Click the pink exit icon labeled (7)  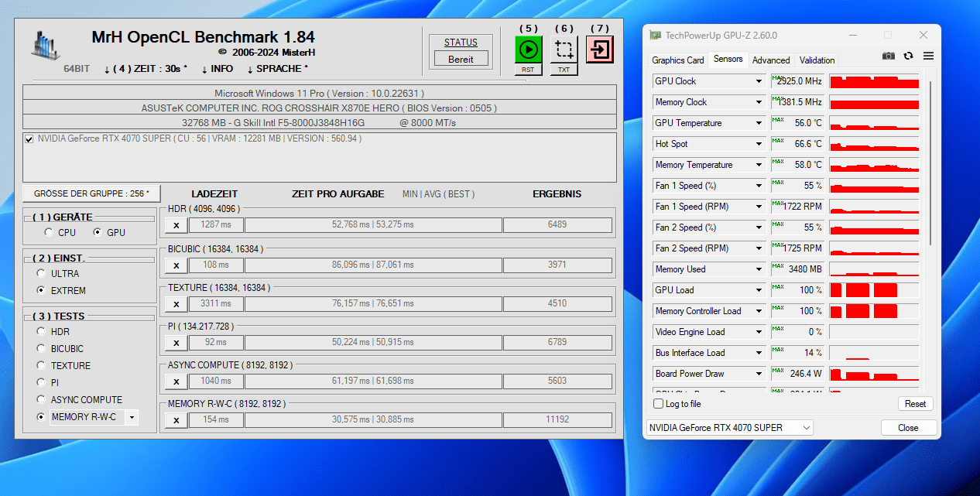599,50
